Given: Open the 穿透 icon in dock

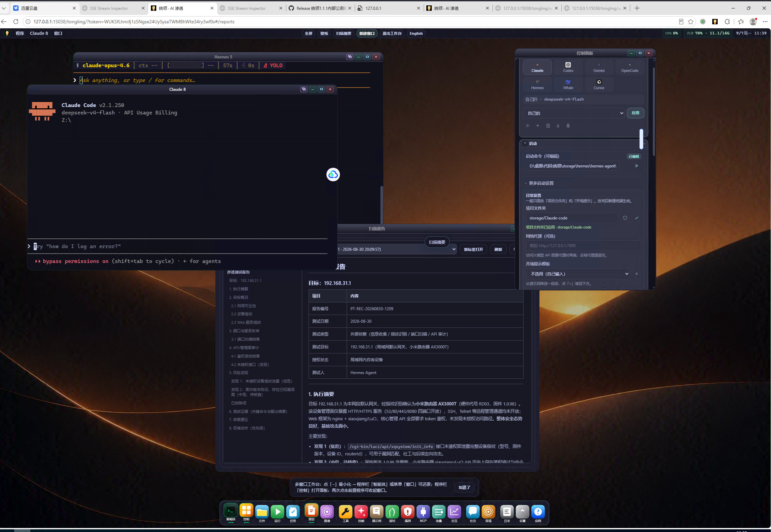Looking at the screenshot, I should pos(488,512).
